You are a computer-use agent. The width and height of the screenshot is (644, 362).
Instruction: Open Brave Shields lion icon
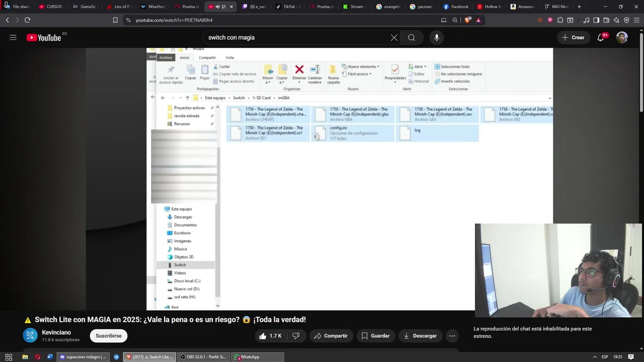(467, 20)
